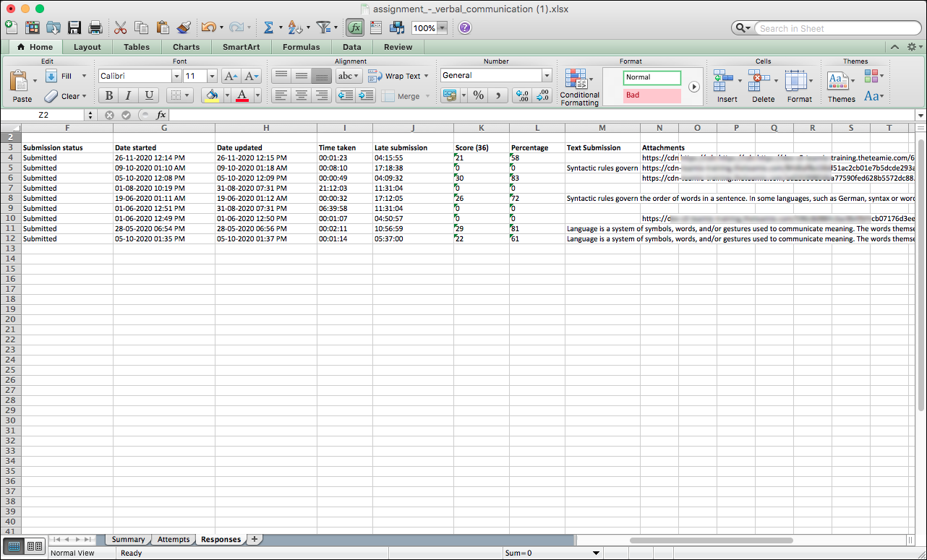Viewport: 927px width, 560px height.
Task: Pick the yellow fill color bucket
Action: (x=212, y=95)
